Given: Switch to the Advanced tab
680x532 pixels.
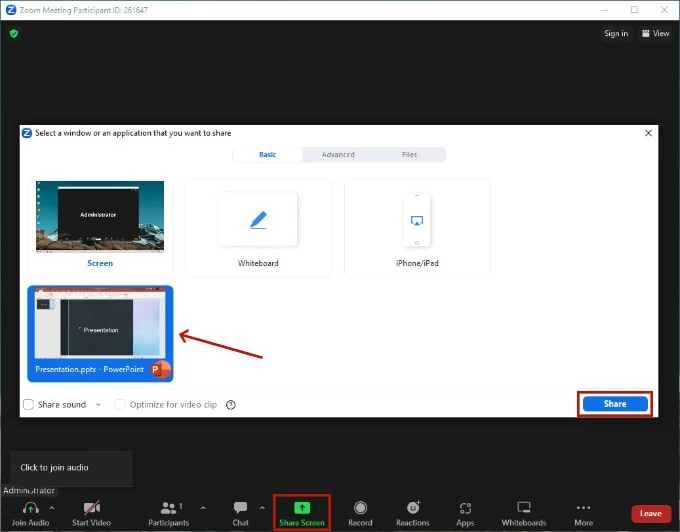Looking at the screenshot, I should pyautogui.click(x=338, y=155).
